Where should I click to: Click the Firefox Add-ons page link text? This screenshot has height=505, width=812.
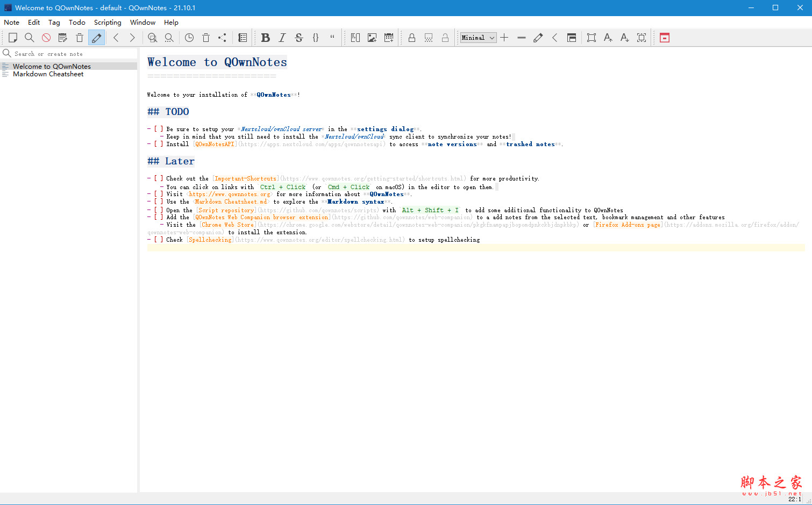[x=629, y=225]
